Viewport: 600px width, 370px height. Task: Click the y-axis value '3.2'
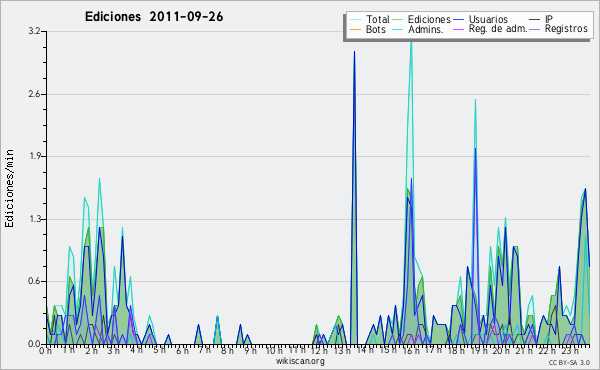click(x=34, y=31)
